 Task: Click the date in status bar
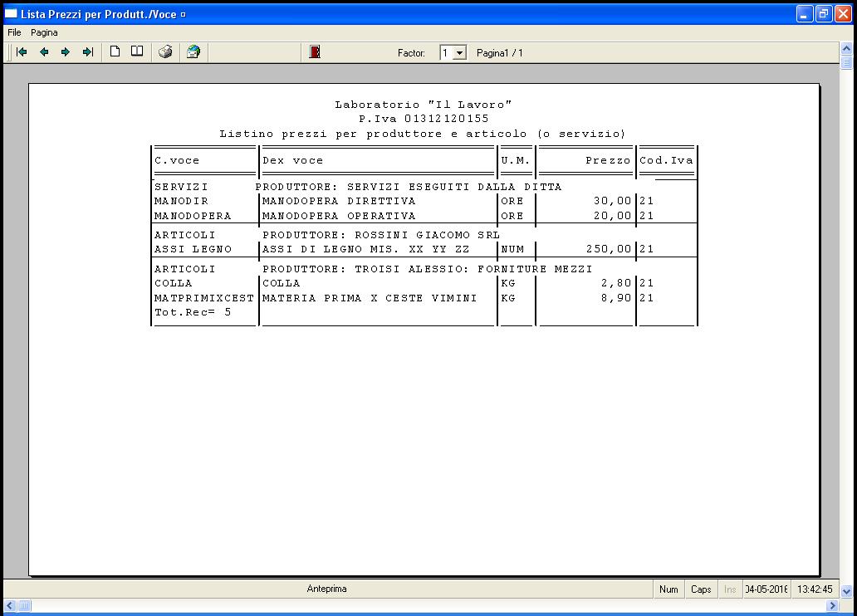(766, 589)
